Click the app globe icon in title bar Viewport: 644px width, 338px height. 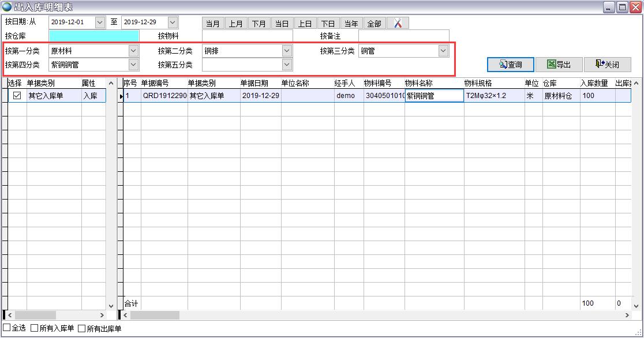point(7,7)
